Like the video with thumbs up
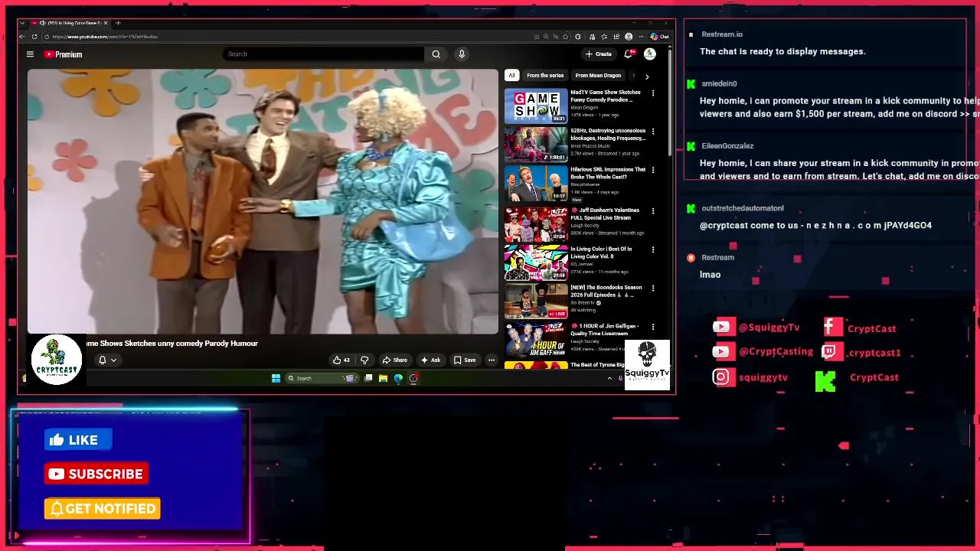Image resolution: width=980 pixels, height=551 pixels. (341, 360)
